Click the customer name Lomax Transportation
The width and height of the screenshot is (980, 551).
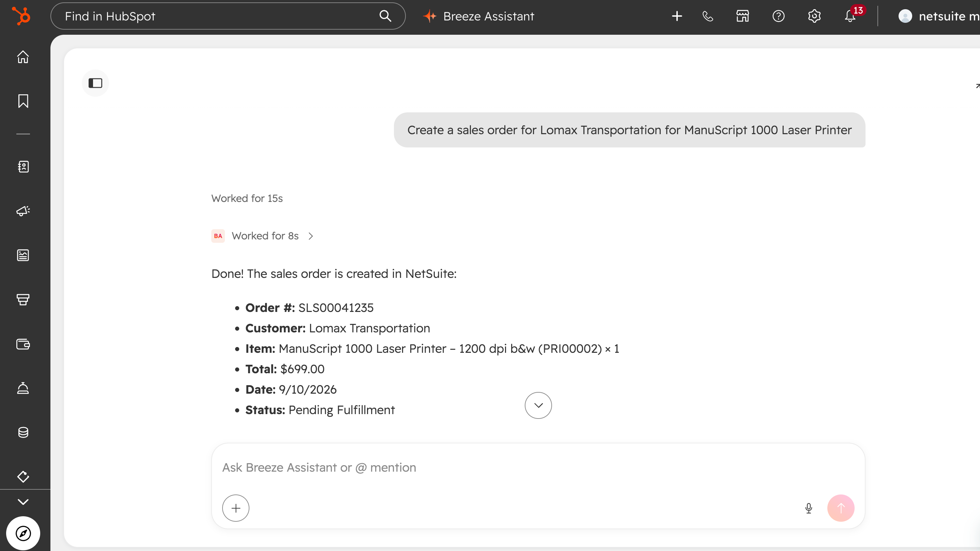pyautogui.click(x=369, y=328)
